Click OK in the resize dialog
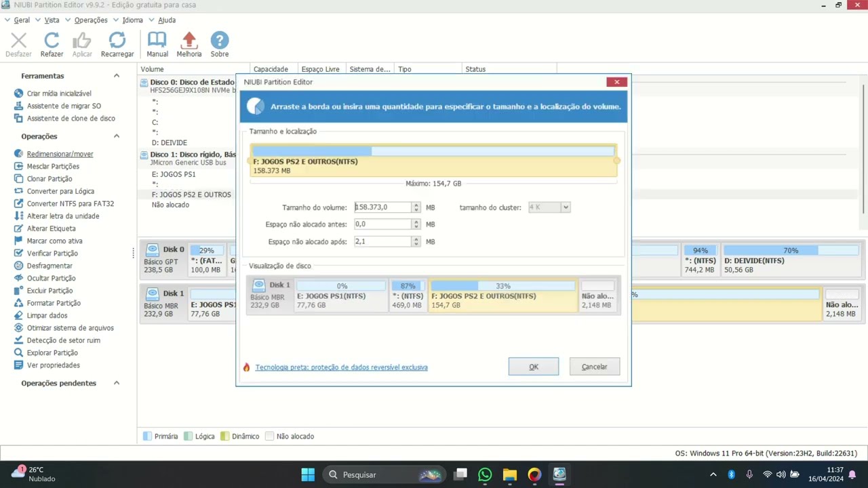This screenshot has height=488, width=868. point(534,367)
